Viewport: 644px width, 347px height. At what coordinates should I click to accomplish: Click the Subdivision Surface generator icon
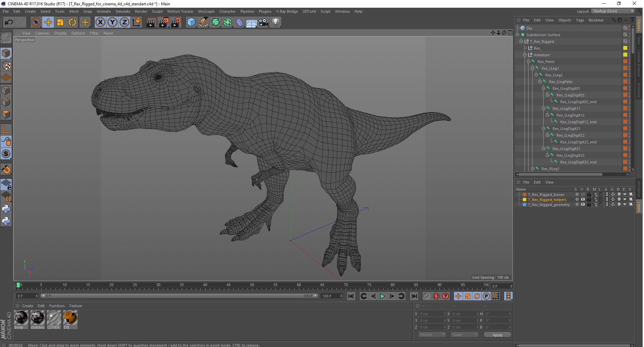point(216,22)
